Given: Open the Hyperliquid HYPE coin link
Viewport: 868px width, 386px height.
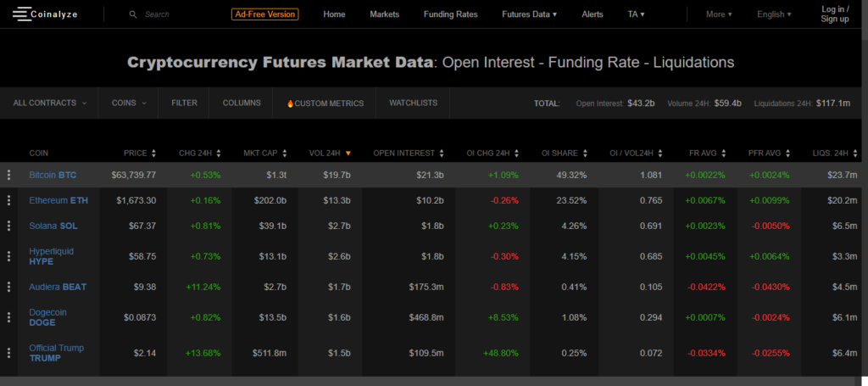Looking at the screenshot, I should (x=51, y=256).
